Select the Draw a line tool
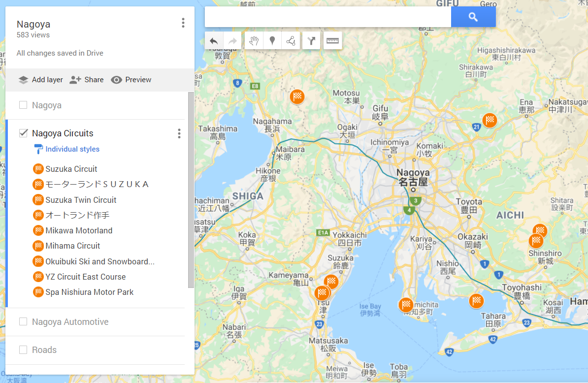 (291, 40)
